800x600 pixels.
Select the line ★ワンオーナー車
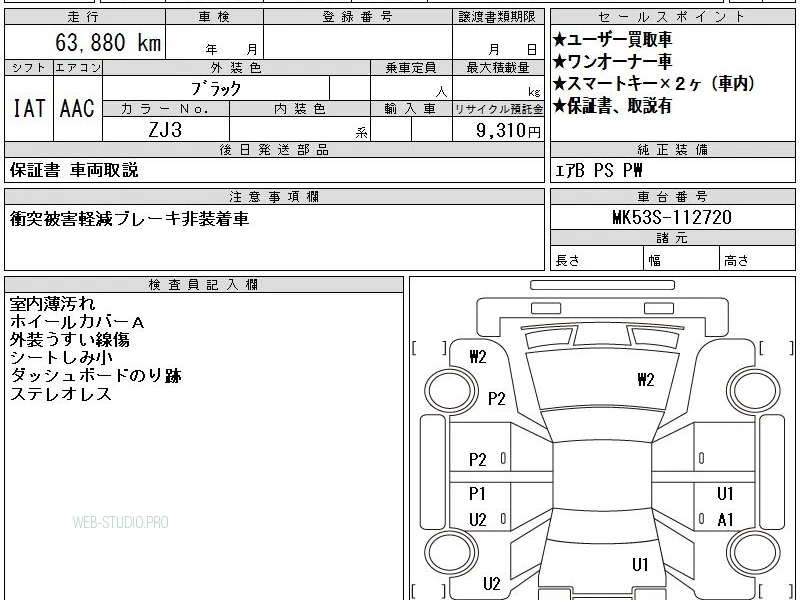[x=612, y=61]
